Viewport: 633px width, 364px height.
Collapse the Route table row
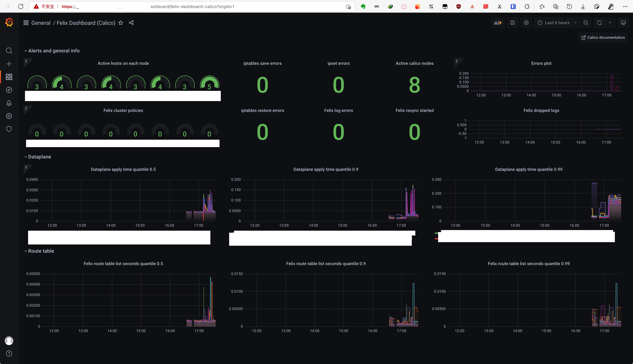[41, 251]
